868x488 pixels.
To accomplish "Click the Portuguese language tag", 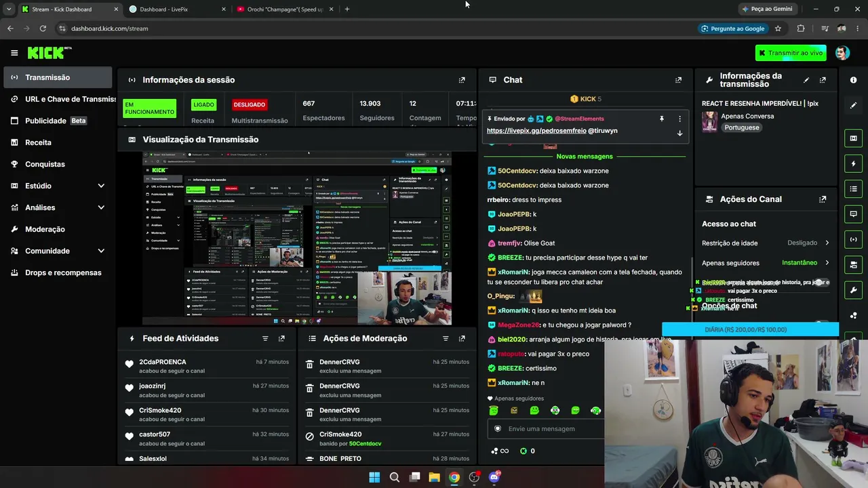I will coord(741,127).
